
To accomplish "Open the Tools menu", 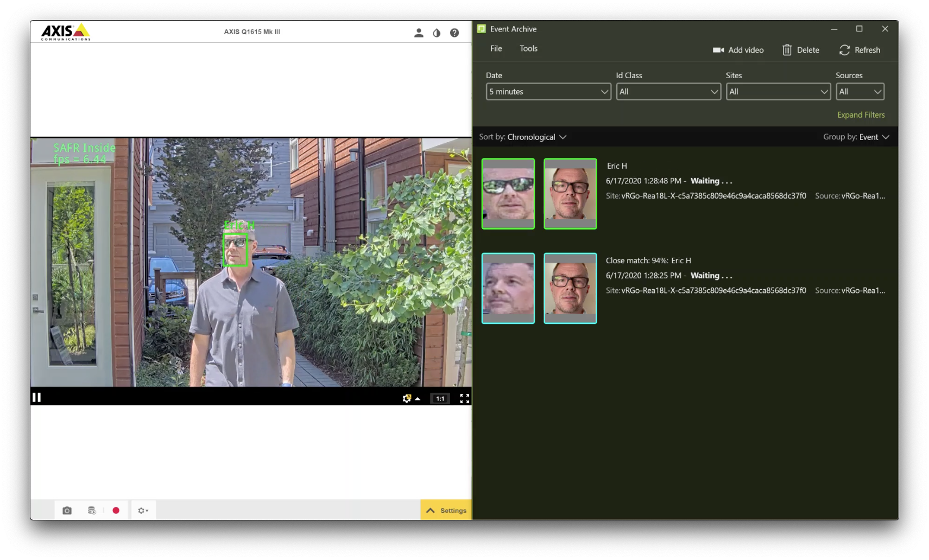I will pyautogui.click(x=528, y=48).
